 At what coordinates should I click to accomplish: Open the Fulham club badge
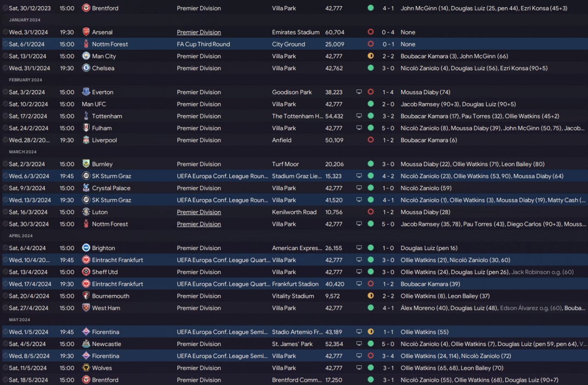tap(86, 128)
